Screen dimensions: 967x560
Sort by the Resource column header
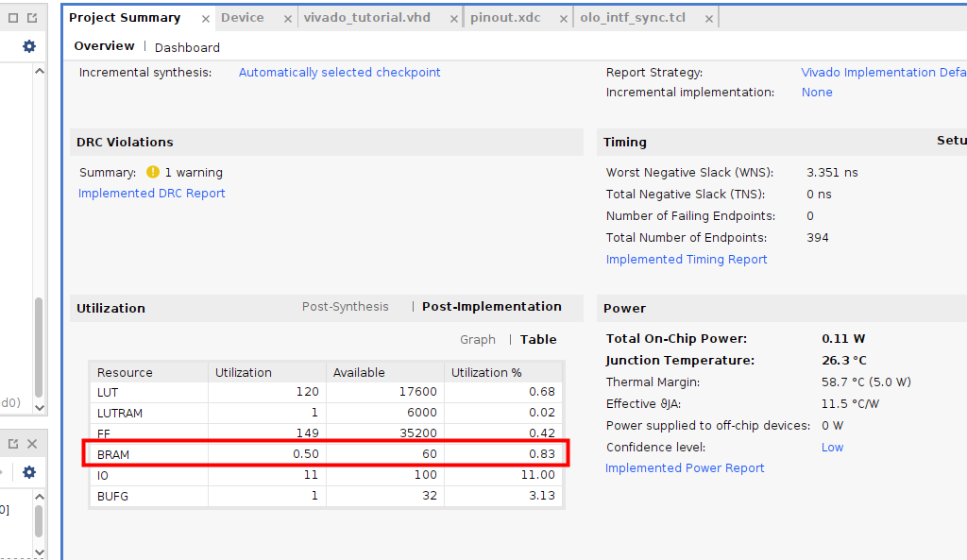point(149,372)
